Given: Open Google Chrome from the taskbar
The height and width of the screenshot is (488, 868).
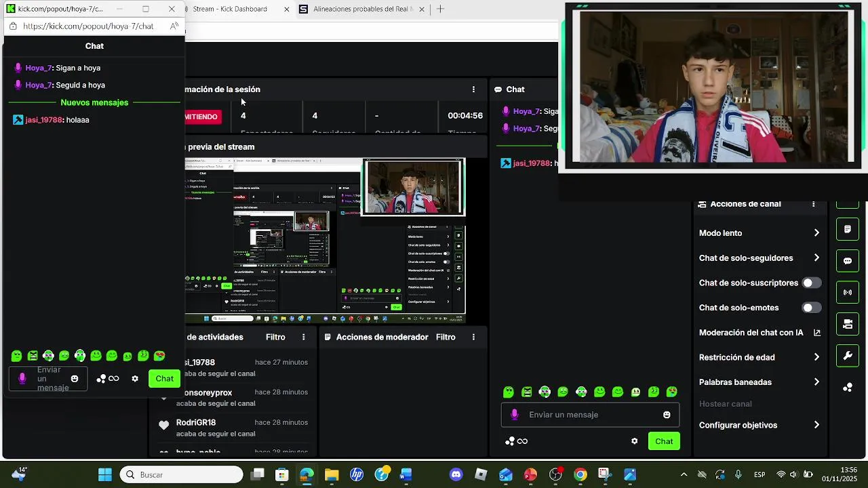Looking at the screenshot, I should coord(580,474).
